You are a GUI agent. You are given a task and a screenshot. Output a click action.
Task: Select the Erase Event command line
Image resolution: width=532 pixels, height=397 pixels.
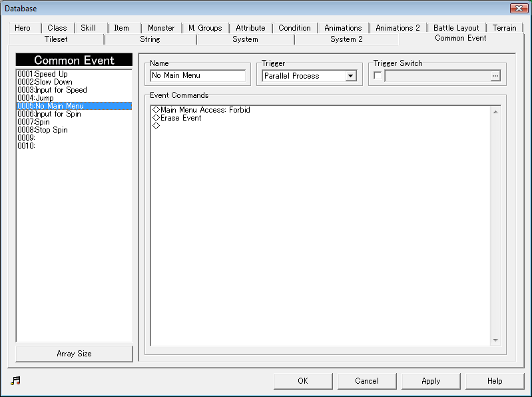coord(180,118)
